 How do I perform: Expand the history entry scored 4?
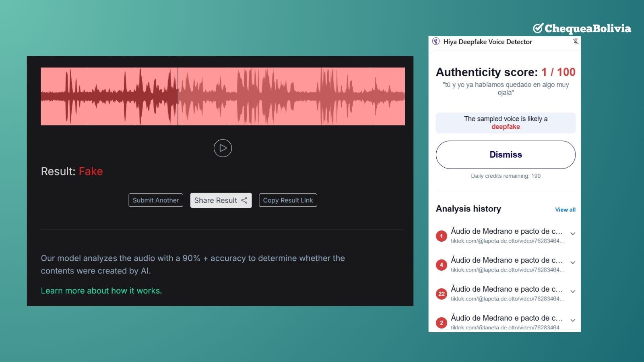[573, 263]
